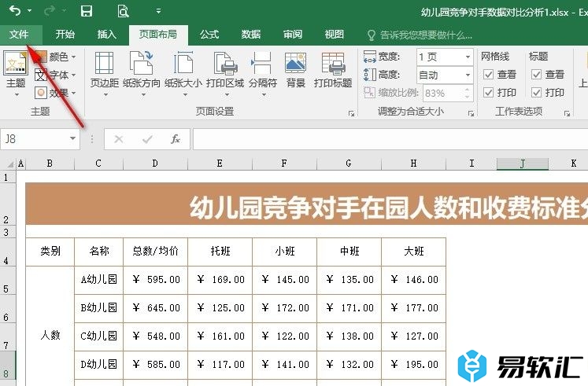Screen dimensions: 588x386
Task: Open the 字体 theme fonts menu
Action: [x=55, y=75]
